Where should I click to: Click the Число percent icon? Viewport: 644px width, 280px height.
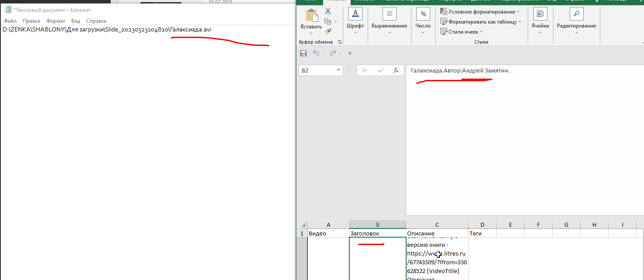pyautogui.click(x=423, y=14)
